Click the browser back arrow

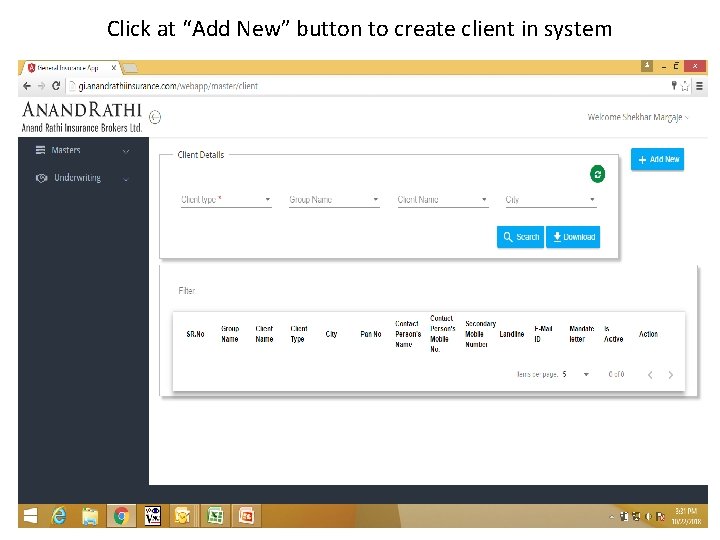pyautogui.click(x=27, y=86)
